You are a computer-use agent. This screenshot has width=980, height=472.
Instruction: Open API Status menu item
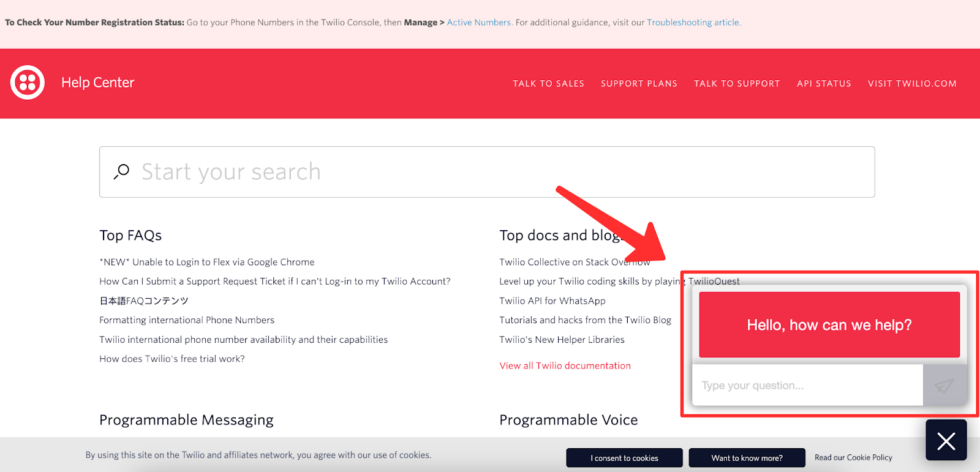pyautogui.click(x=824, y=84)
